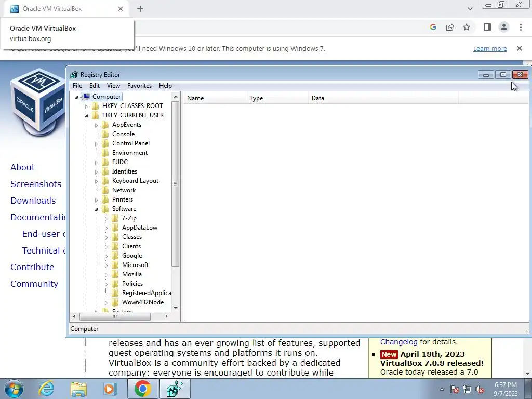The height and width of the screenshot is (399, 532).
Task: Bookmark this page with star icon
Action: pyautogui.click(x=467, y=27)
